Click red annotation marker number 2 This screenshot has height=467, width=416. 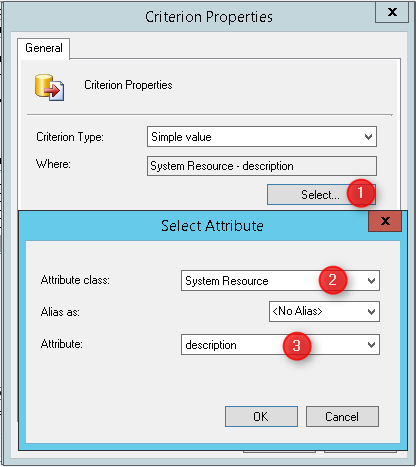tap(333, 280)
